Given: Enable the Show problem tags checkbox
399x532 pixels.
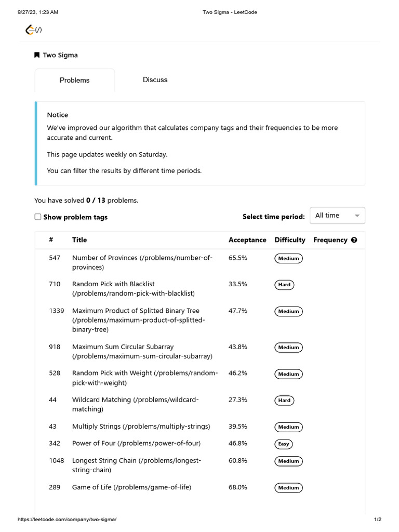Looking at the screenshot, I should 38,217.
